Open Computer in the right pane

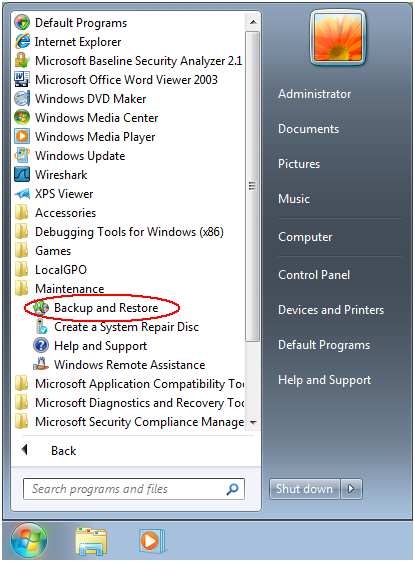click(x=305, y=237)
